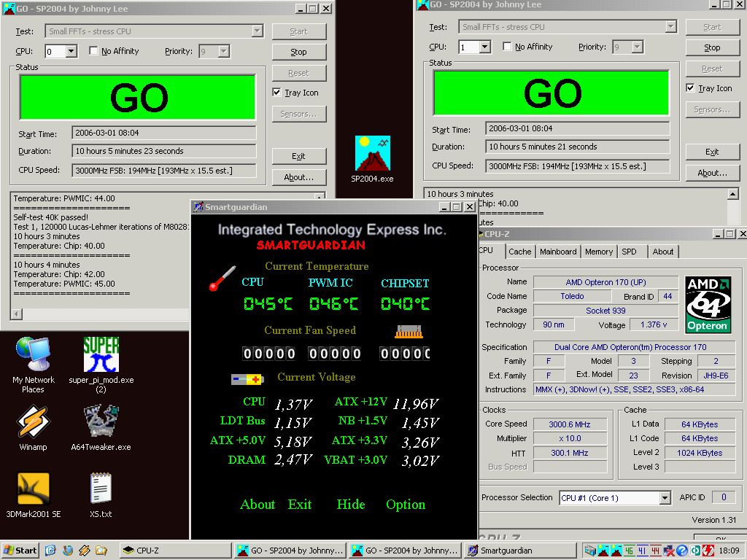Click About... in the CPU 0 SP2004 window
The height and width of the screenshot is (560, 747).
[x=298, y=177]
